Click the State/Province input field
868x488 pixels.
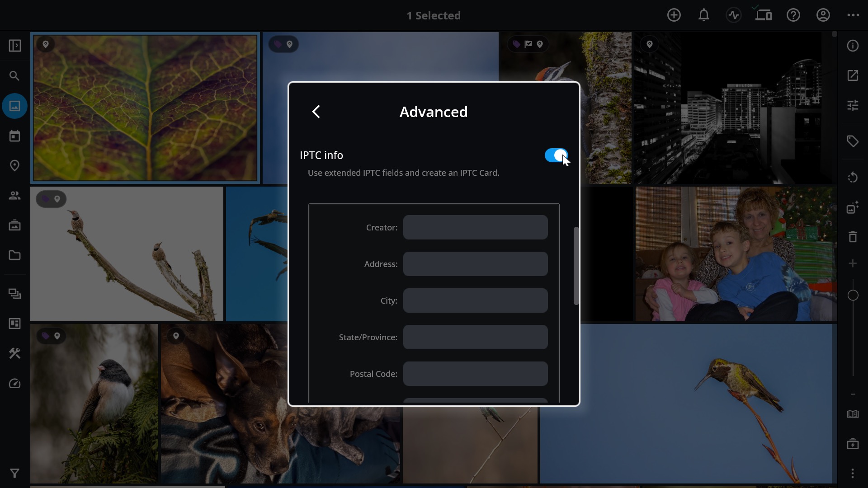(x=475, y=337)
